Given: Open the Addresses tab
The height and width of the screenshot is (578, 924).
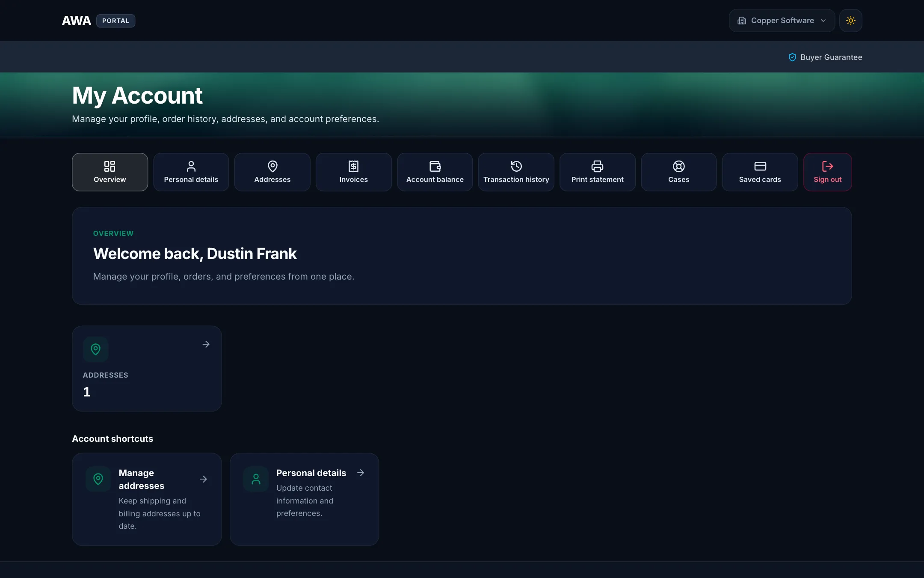Looking at the screenshot, I should [x=272, y=172].
